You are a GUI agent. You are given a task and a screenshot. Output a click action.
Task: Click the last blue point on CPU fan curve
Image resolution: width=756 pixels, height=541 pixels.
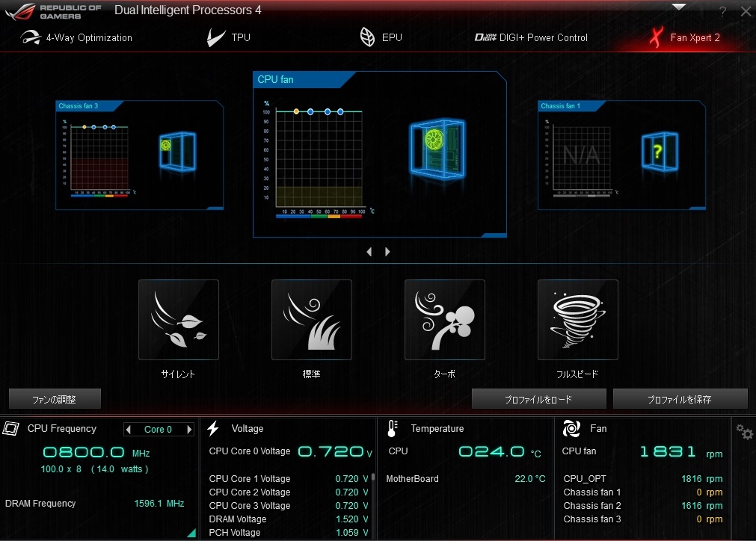(x=340, y=112)
